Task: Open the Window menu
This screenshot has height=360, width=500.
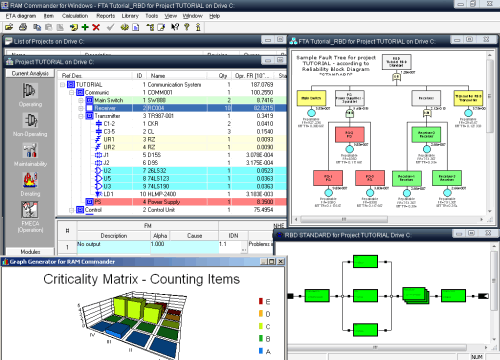Action: 192,16
